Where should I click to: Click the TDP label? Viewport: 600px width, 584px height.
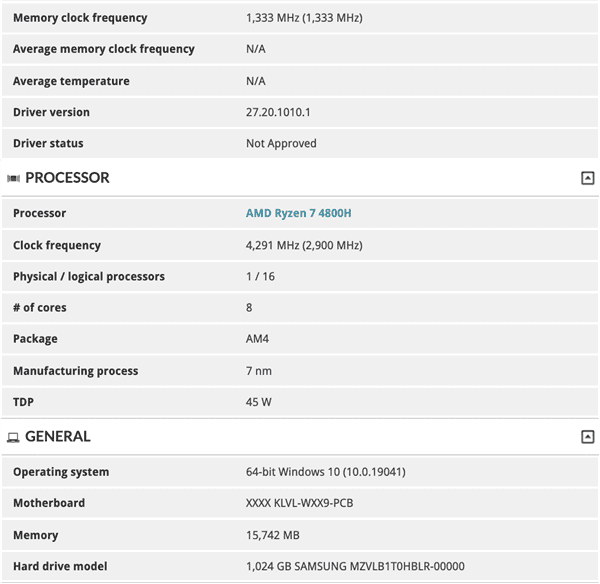tap(23, 402)
